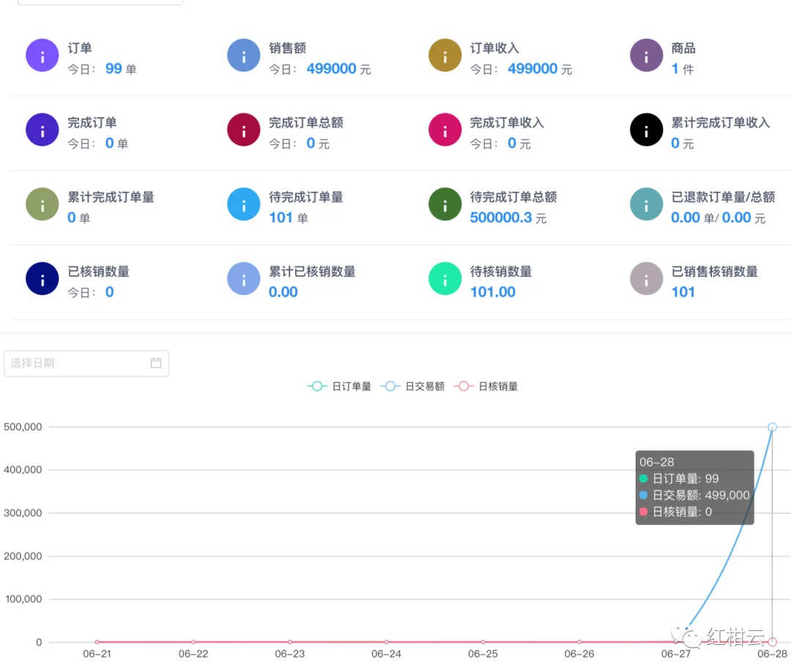The height and width of the screenshot is (672, 791).
Task: Click the 已销售核销数量 value 101
Action: pos(683,292)
